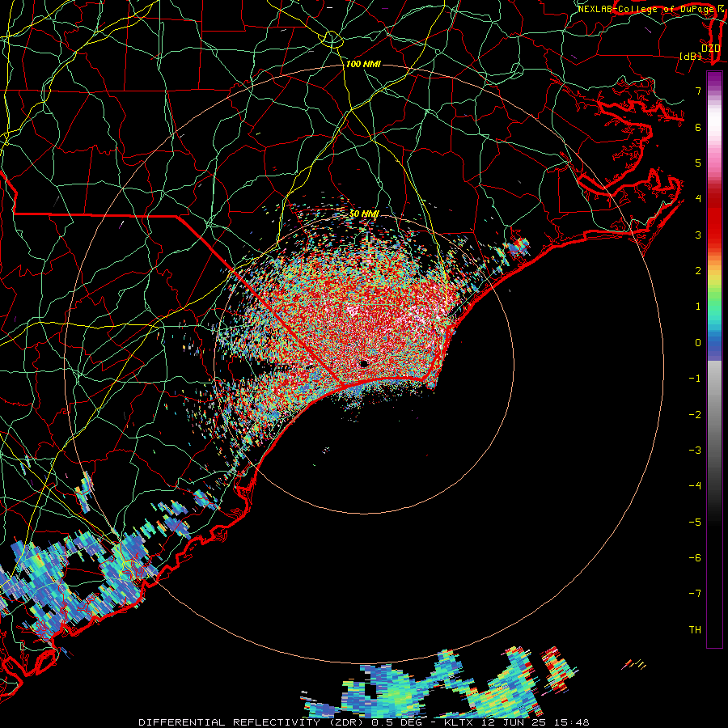Screen dimensions: 728x728
Task: Click the "-7" value on color scale
Action: tap(695, 594)
